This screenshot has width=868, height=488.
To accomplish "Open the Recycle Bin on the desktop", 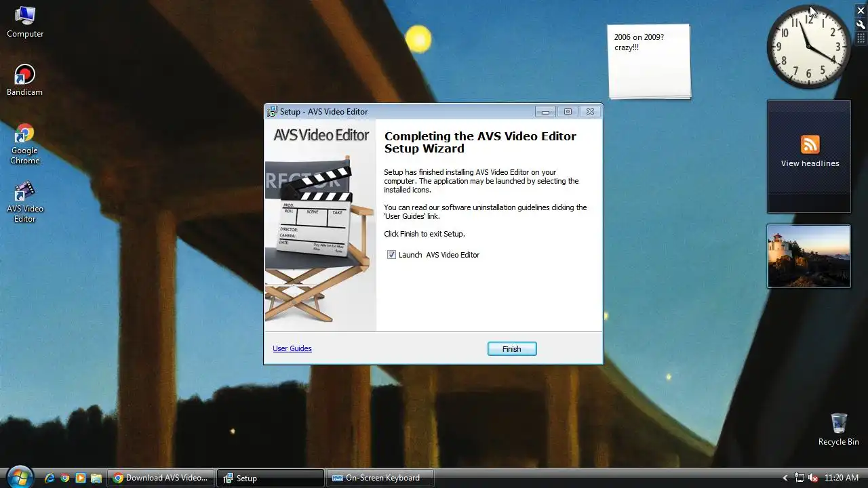I will pos(838,430).
